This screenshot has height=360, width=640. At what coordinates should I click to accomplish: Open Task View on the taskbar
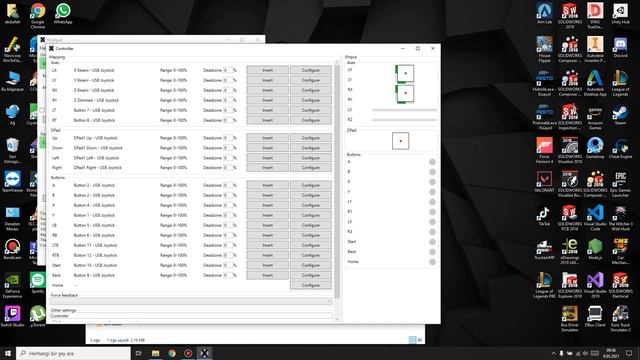(x=138, y=353)
